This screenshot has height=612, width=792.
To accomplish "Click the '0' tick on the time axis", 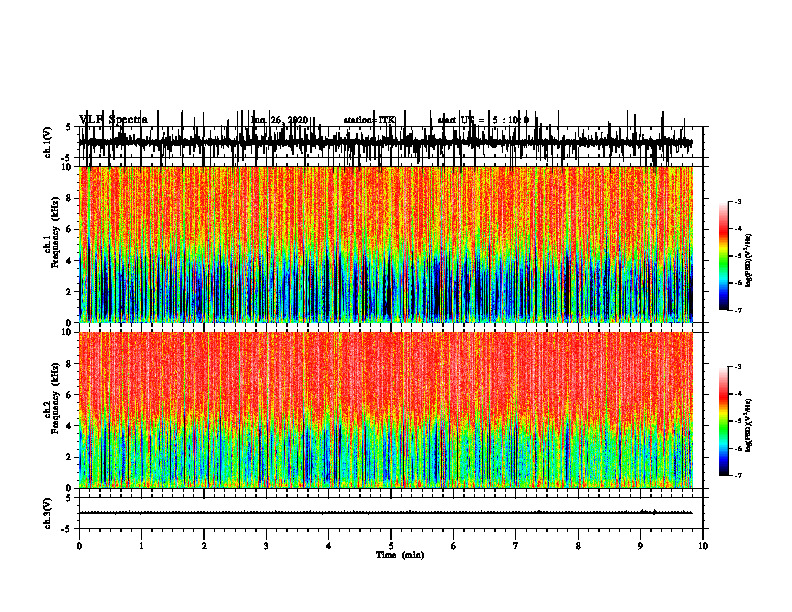I will click(79, 546).
